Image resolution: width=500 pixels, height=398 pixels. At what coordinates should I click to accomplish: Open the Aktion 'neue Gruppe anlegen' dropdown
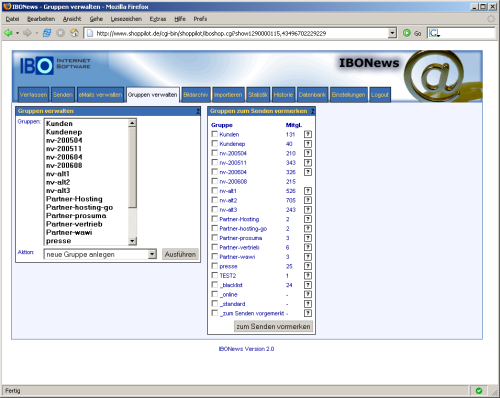(x=100, y=254)
